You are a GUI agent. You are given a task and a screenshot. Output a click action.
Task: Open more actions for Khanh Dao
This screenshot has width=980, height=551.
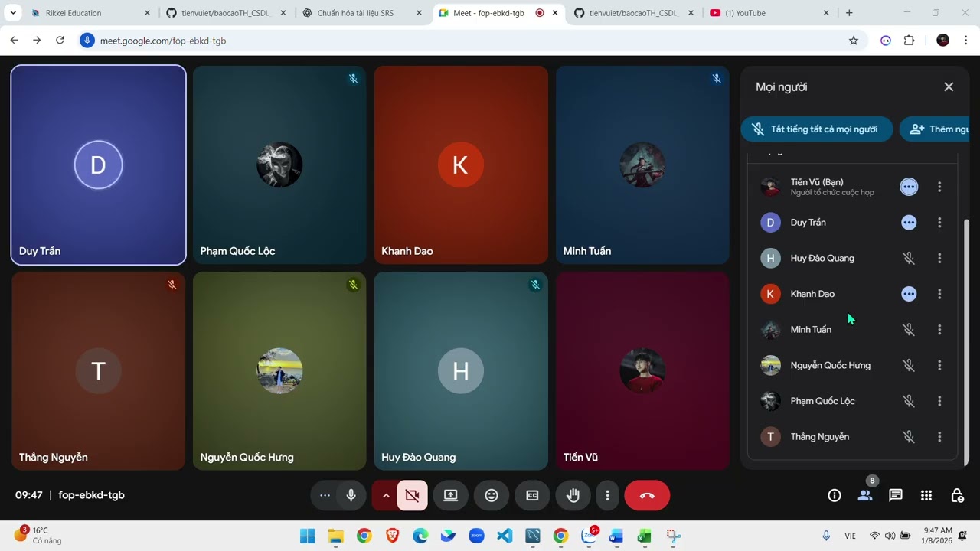coord(939,294)
